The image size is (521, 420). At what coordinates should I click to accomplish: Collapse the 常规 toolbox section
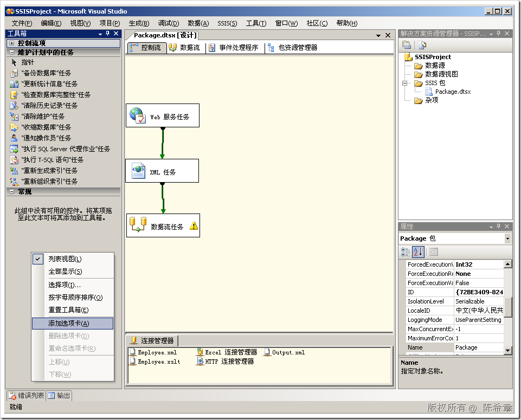(11, 191)
